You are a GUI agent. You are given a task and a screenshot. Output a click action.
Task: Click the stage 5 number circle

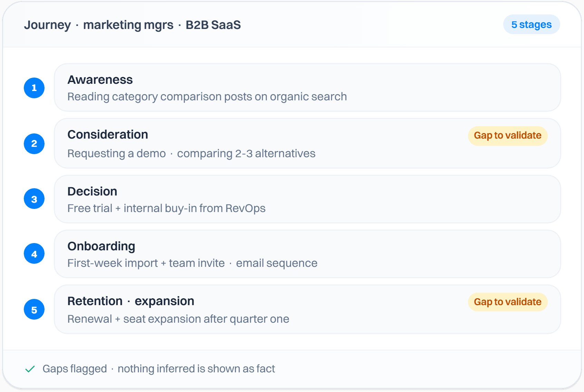(x=34, y=310)
